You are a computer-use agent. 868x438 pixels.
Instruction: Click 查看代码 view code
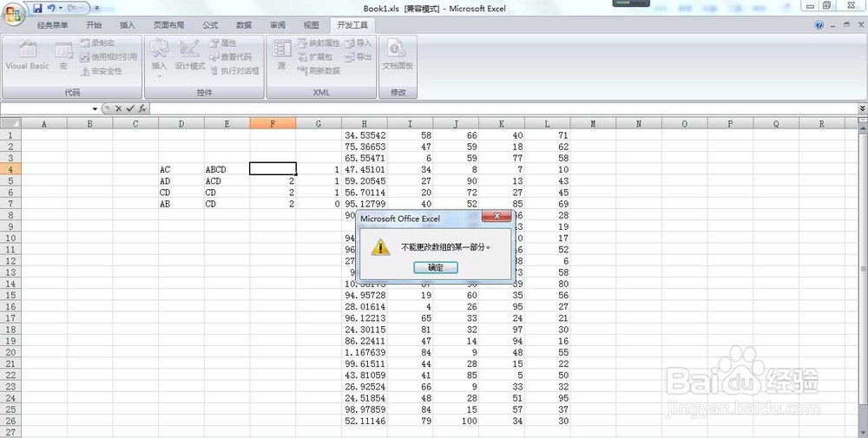[x=230, y=57]
